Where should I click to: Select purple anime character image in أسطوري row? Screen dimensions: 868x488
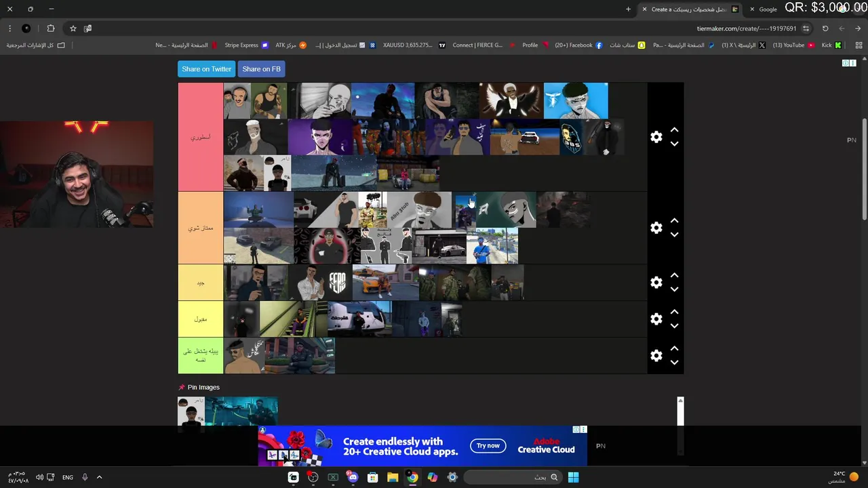click(319, 137)
